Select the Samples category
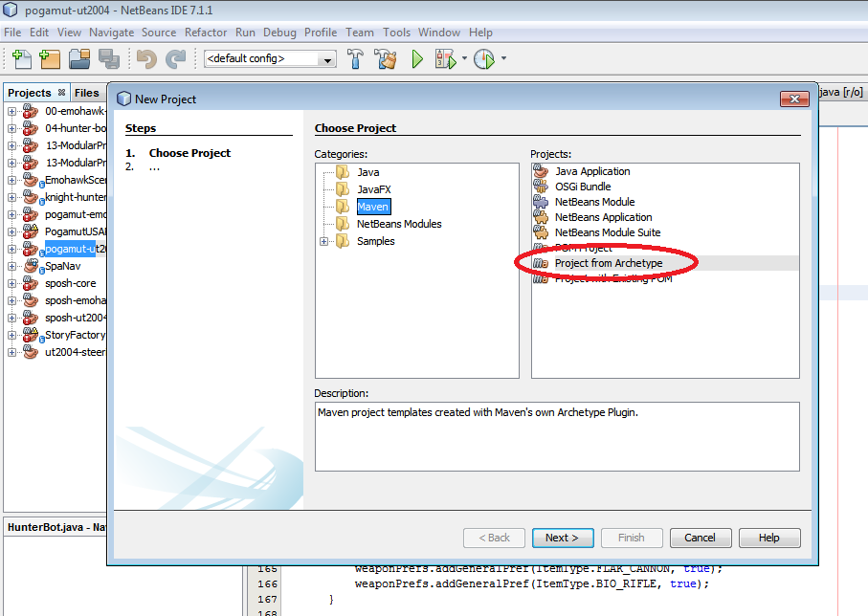 point(375,241)
